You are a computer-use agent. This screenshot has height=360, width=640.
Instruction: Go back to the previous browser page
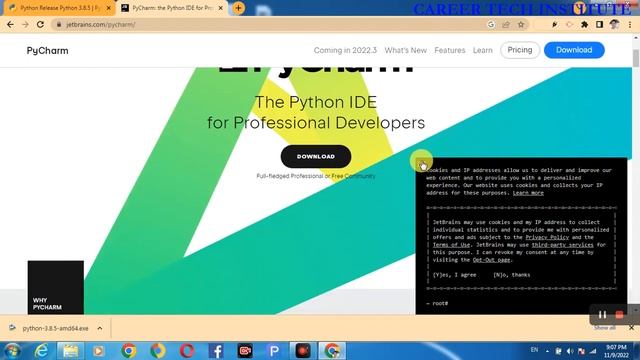10,24
